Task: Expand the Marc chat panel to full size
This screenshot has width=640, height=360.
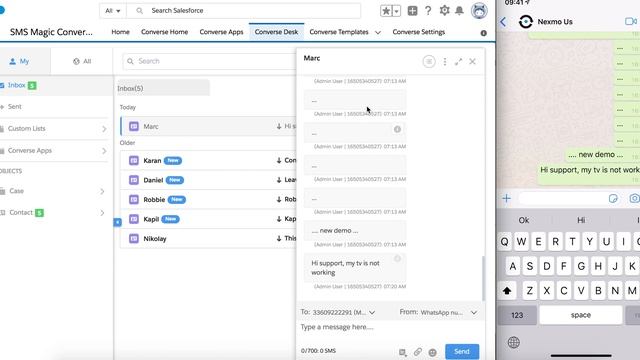Action: [458, 62]
